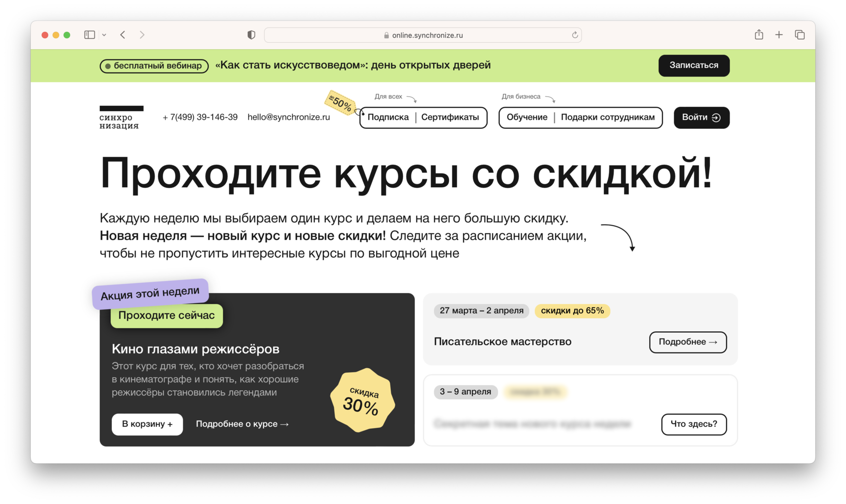Open the Обучение menu item
The width and height of the screenshot is (846, 504).
click(x=527, y=117)
